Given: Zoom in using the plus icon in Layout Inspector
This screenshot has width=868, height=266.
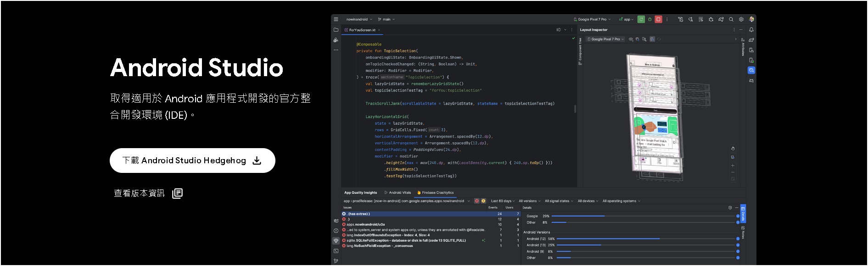Looking at the screenshot, I should (x=733, y=165).
